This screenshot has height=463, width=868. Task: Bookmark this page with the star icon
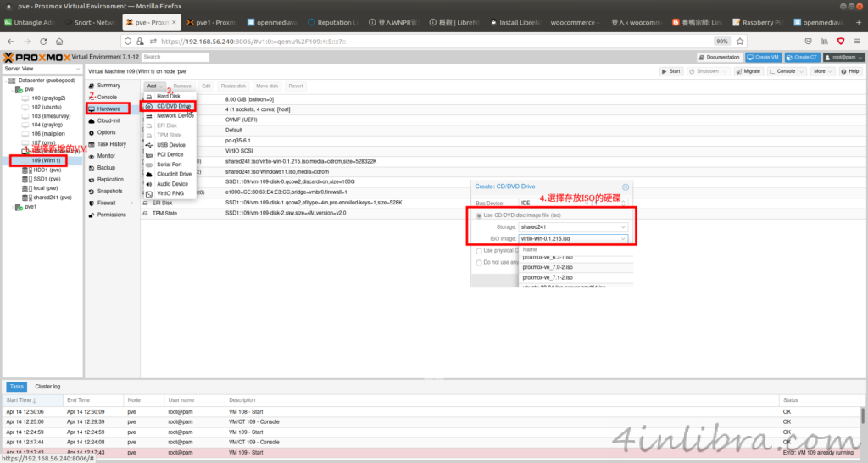pyautogui.click(x=740, y=41)
